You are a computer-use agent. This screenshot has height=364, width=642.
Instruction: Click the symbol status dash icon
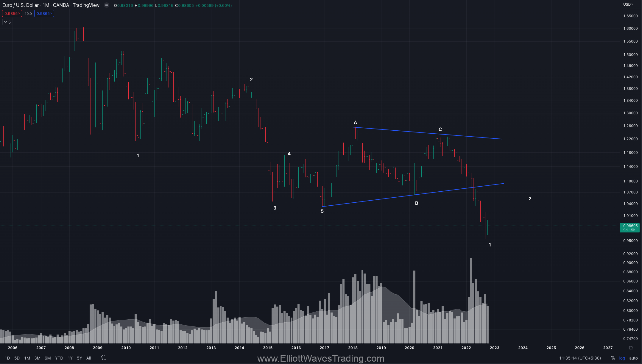pyautogui.click(x=106, y=5)
